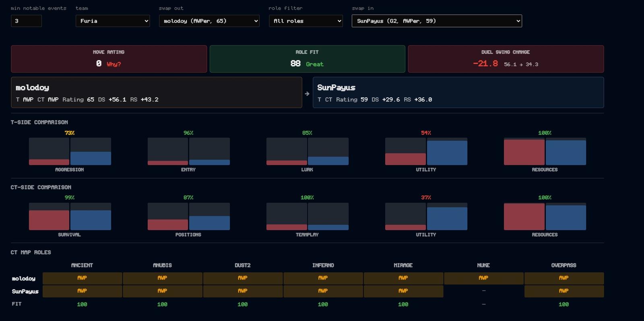
Task: Click molodoy's AWP cell for Nuke
Action: 483,278
